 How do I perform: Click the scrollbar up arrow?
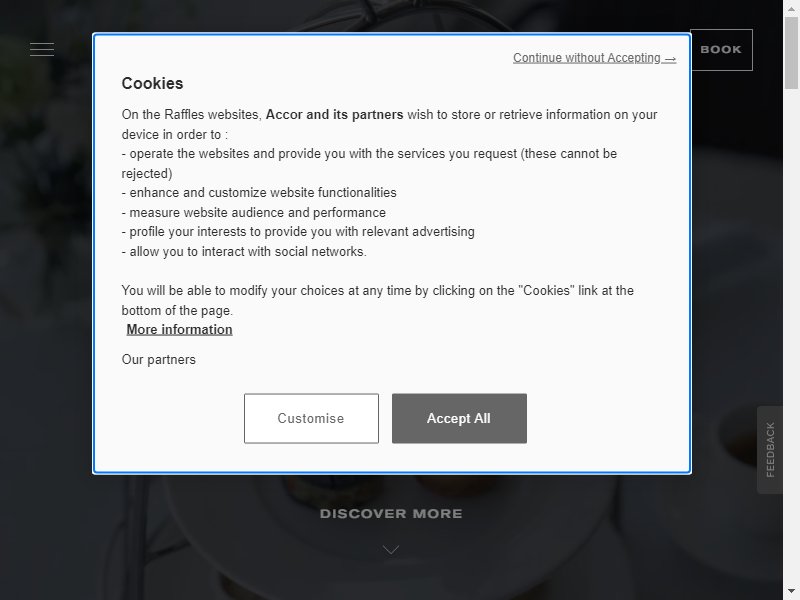(791, 7)
